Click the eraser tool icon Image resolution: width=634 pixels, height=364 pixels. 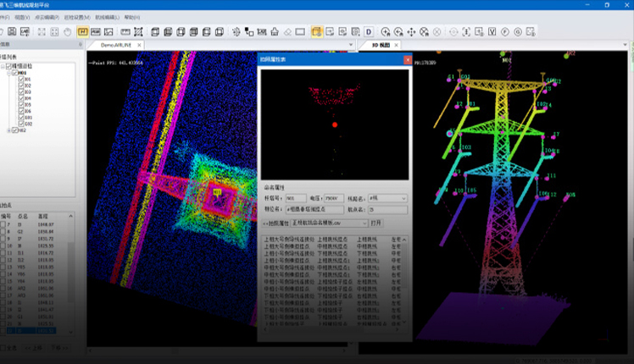[288, 32]
